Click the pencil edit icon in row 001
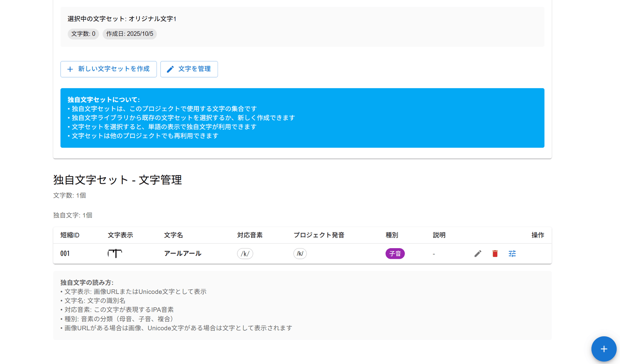Screen dimensions: 620x364 (478, 254)
